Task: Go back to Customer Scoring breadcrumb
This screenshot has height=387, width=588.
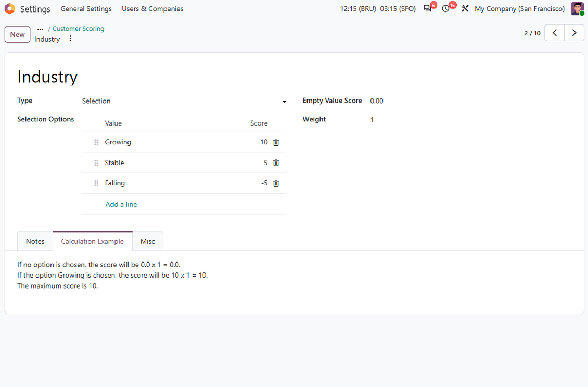Action: coord(79,29)
